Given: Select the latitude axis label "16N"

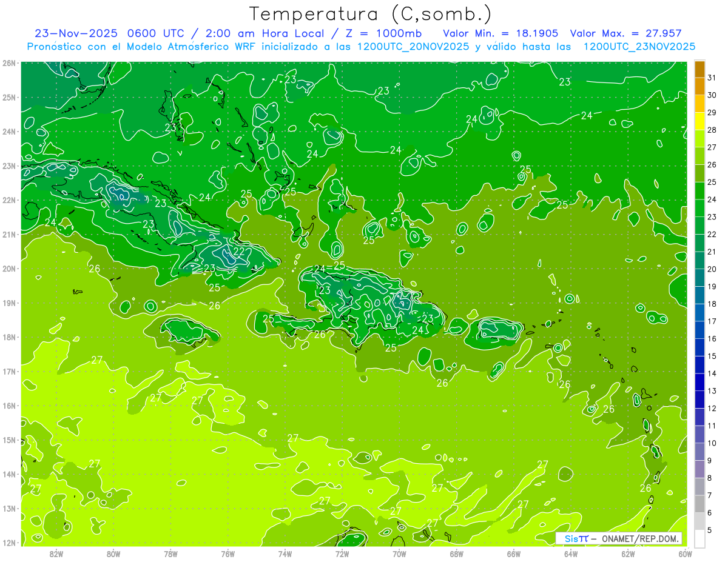Looking at the screenshot, I should pyautogui.click(x=9, y=406).
